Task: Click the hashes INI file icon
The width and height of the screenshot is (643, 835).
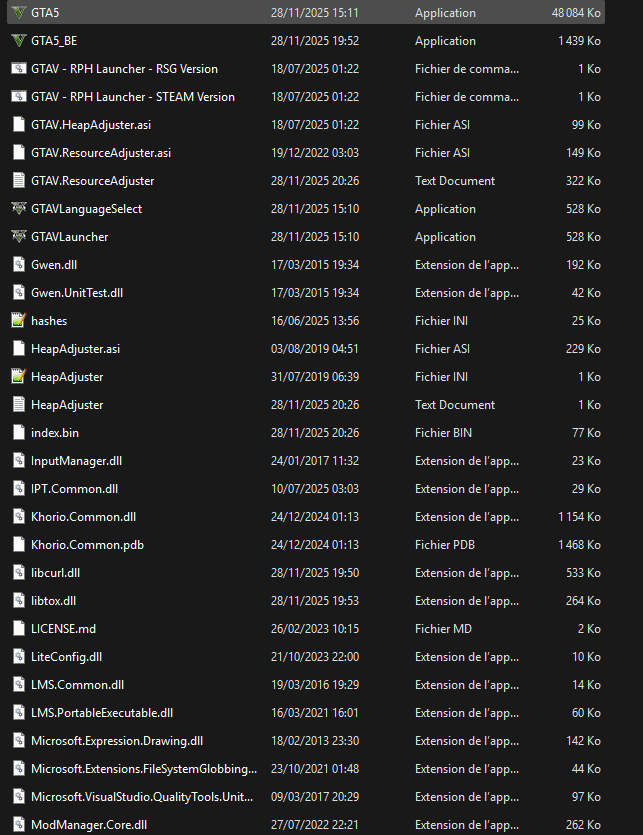Action: coord(19,321)
